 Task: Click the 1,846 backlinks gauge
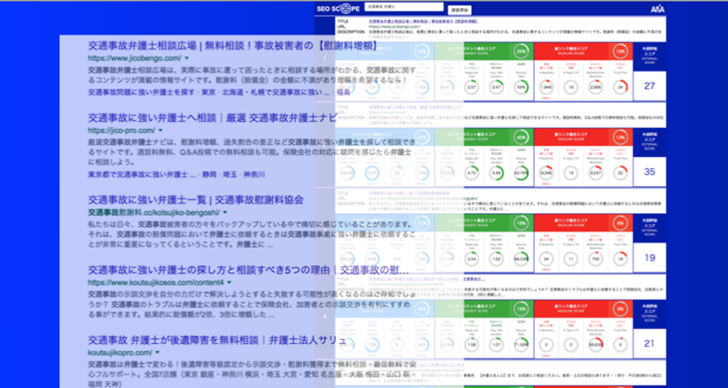[546, 87]
